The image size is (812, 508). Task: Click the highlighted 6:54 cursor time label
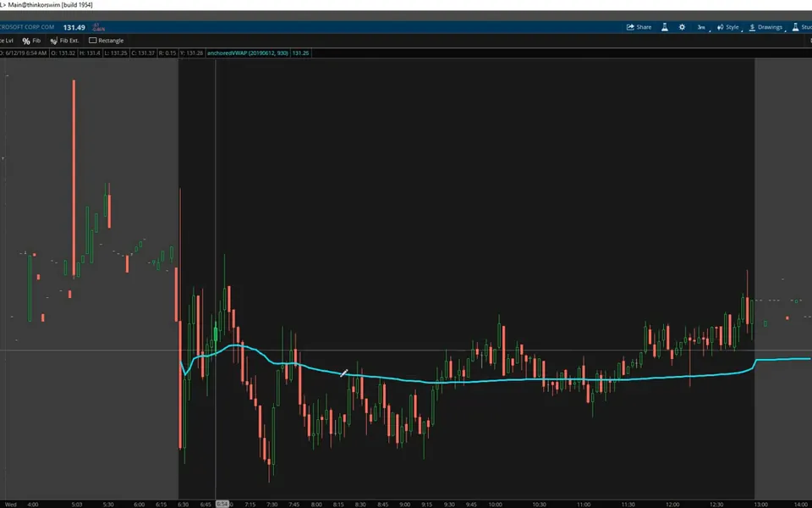pyautogui.click(x=222, y=504)
